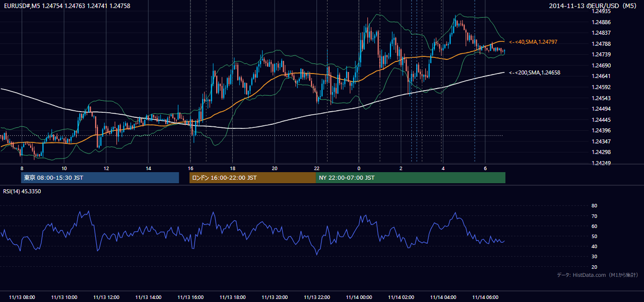Click price axis value 1.24788
The height and width of the screenshot is (302, 644).
(x=601, y=44)
